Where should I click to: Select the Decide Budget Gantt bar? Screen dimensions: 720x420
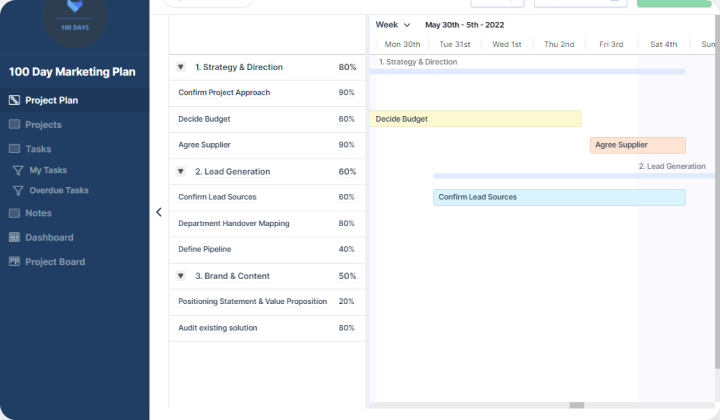coord(475,119)
